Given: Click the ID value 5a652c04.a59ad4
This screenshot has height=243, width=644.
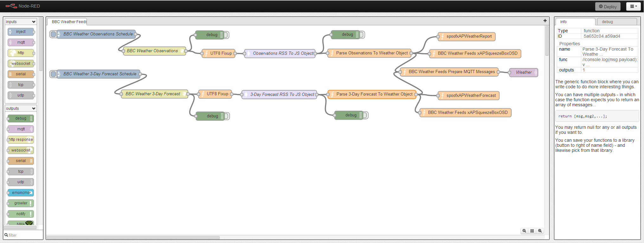Looking at the screenshot, I should (x=602, y=36).
